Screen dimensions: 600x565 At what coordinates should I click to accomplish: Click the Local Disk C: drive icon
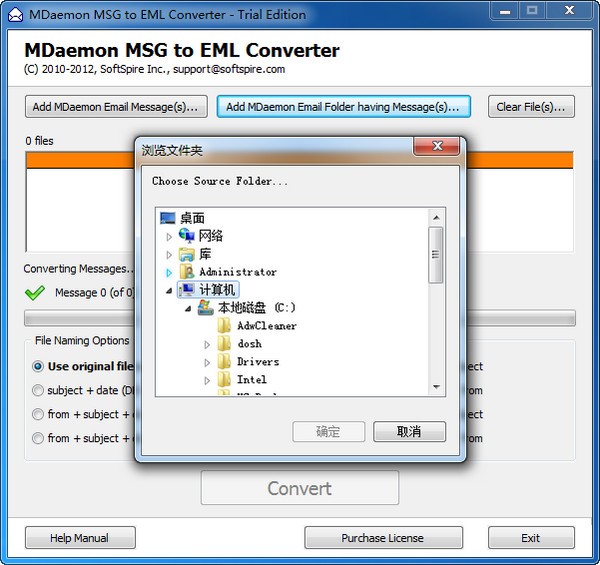(x=205, y=308)
